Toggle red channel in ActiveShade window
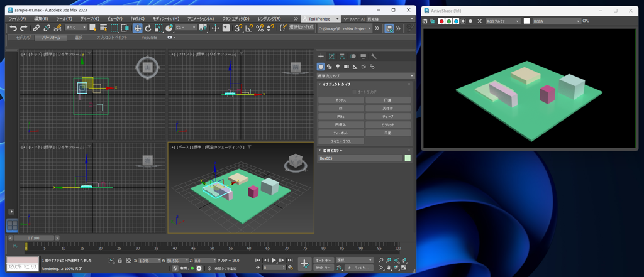This screenshot has height=277, width=644. click(x=441, y=21)
